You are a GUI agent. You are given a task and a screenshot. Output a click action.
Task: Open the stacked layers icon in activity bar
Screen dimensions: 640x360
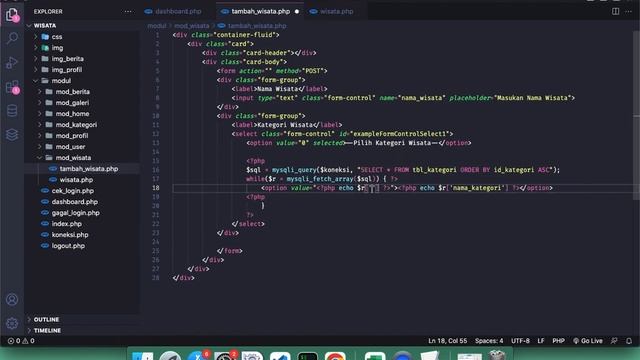(x=12, y=134)
